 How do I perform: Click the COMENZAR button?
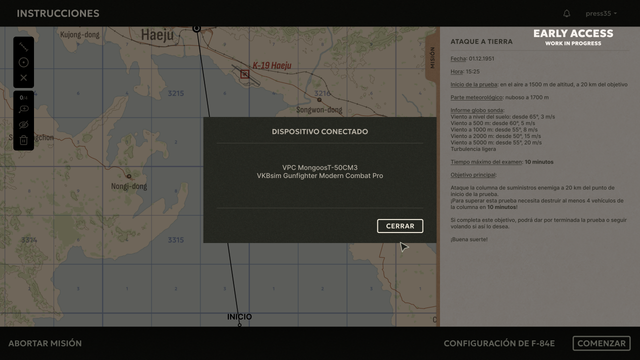pyautogui.click(x=601, y=343)
